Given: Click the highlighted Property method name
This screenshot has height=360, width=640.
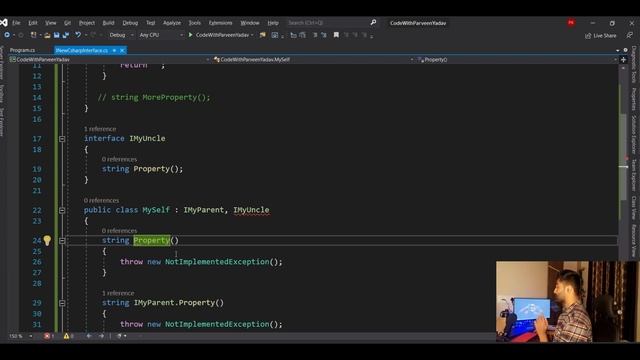Looking at the screenshot, I should 151,240.
